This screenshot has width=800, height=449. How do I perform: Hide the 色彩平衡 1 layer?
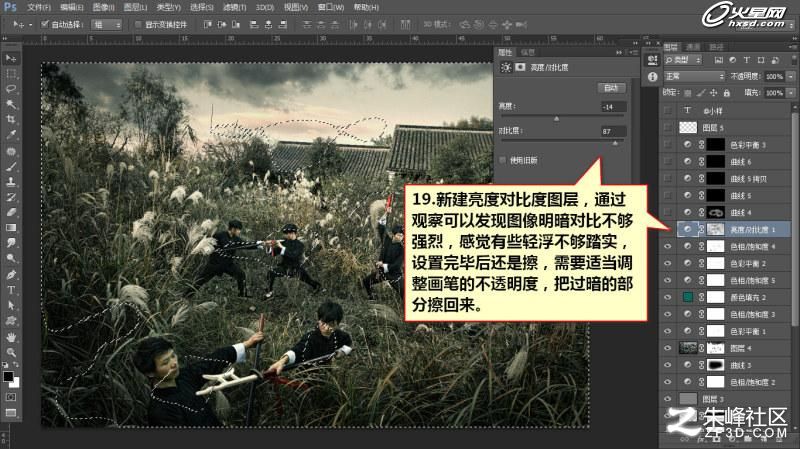[x=667, y=331]
